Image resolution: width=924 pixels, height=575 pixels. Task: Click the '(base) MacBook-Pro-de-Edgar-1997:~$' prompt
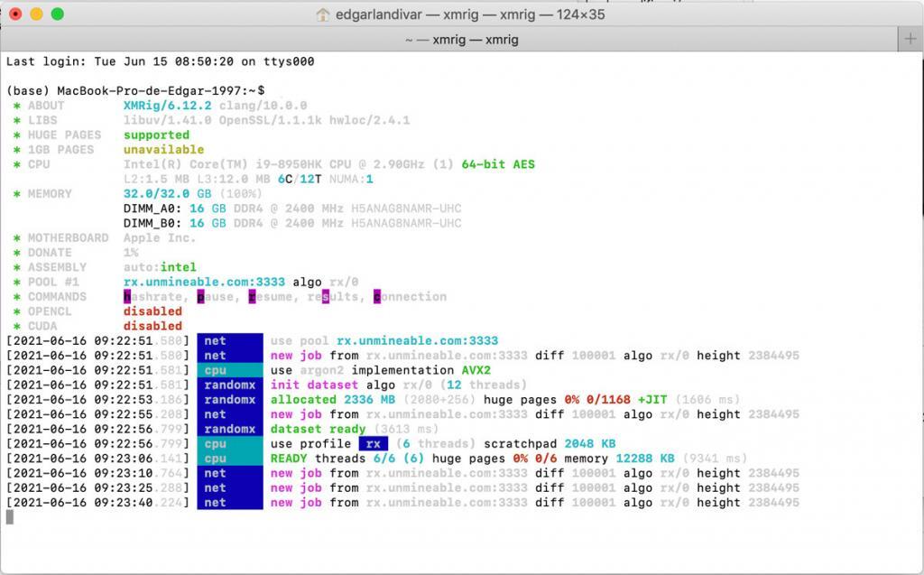pyautogui.click(x=135, y=91)
